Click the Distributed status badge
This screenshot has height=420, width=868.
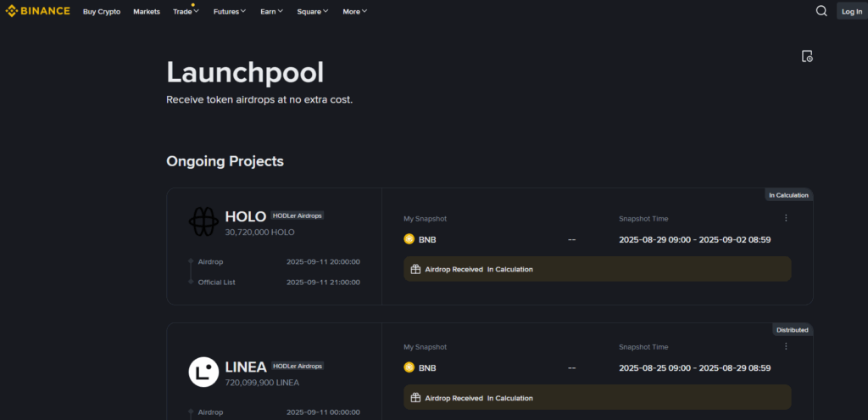coord(793,330)
